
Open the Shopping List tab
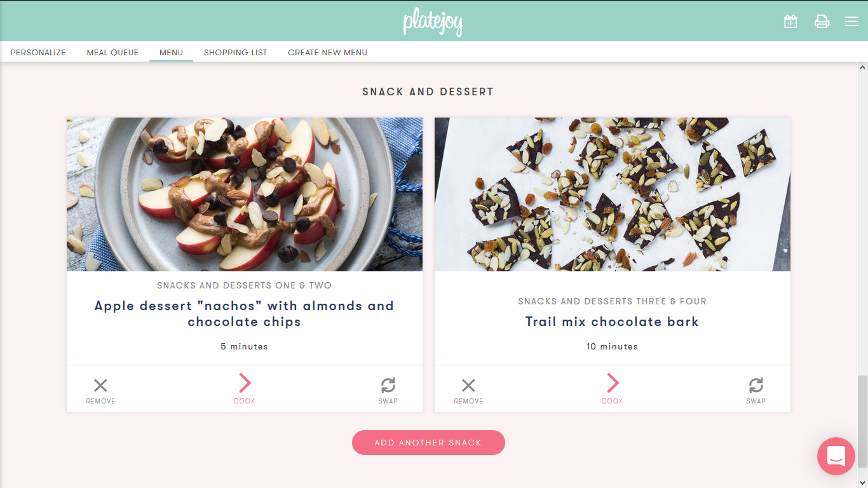pyautogui.click(x=236, y=52)
